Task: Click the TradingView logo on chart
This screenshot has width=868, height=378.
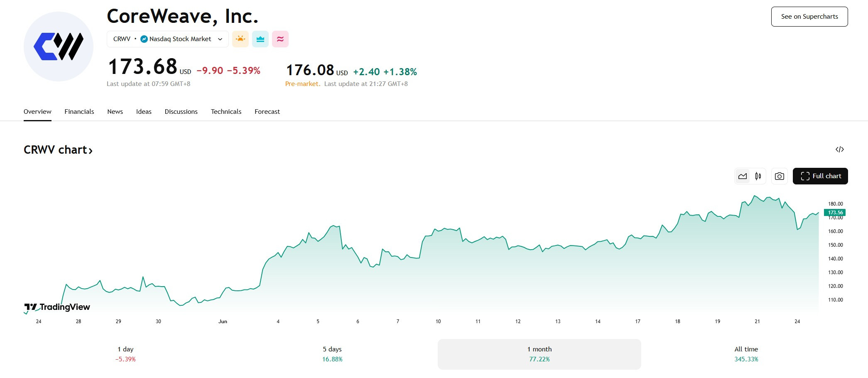Action: [x=57, y=307]
